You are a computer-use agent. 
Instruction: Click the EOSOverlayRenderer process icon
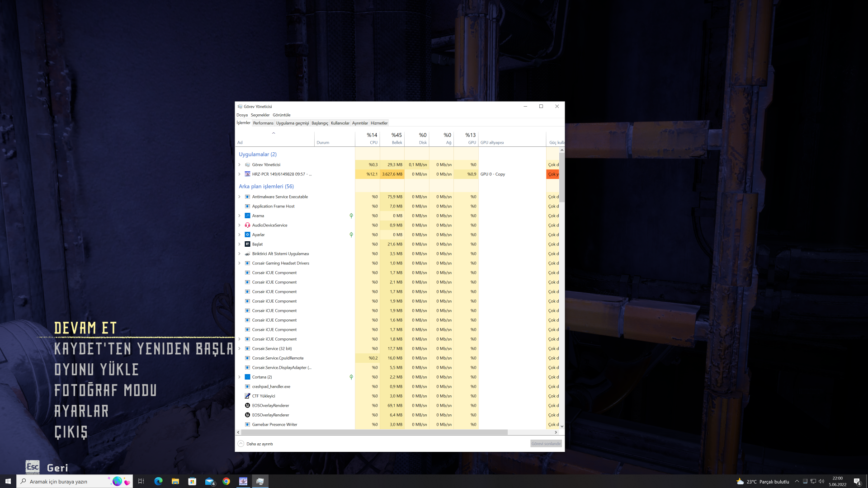247,405
